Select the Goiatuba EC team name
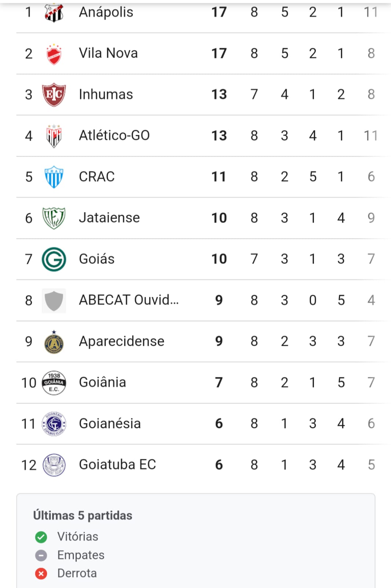The height and width of the screenshot is (588, 391). (117, 465)
